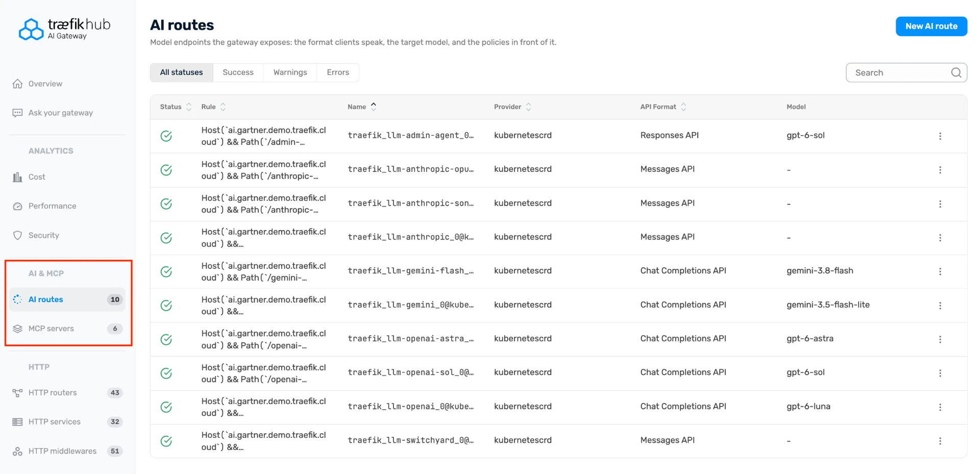Click the Security shield icon
The height and width of the screenshot is (474, 980).
click(x=18, y=235)
